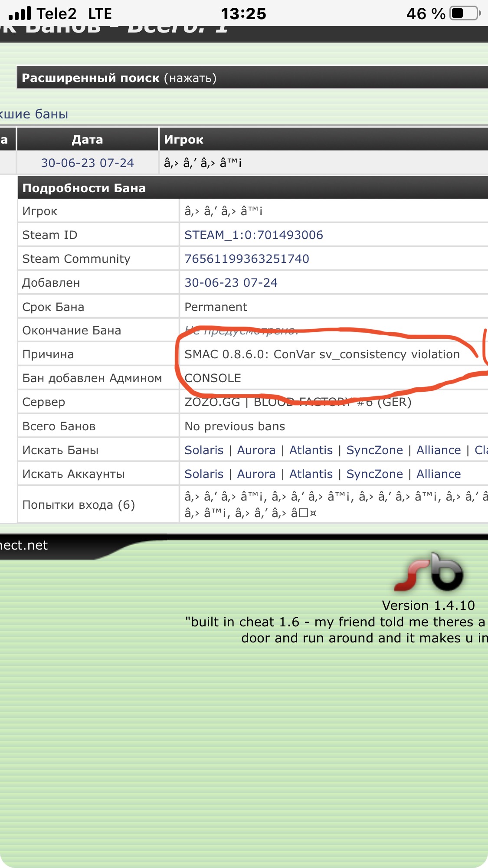Image resolution: width=488 pixels, height=868 pixels.
Task: Collapse the ban row dated 30-06-23 in list
Action: (x=87, y=163)
